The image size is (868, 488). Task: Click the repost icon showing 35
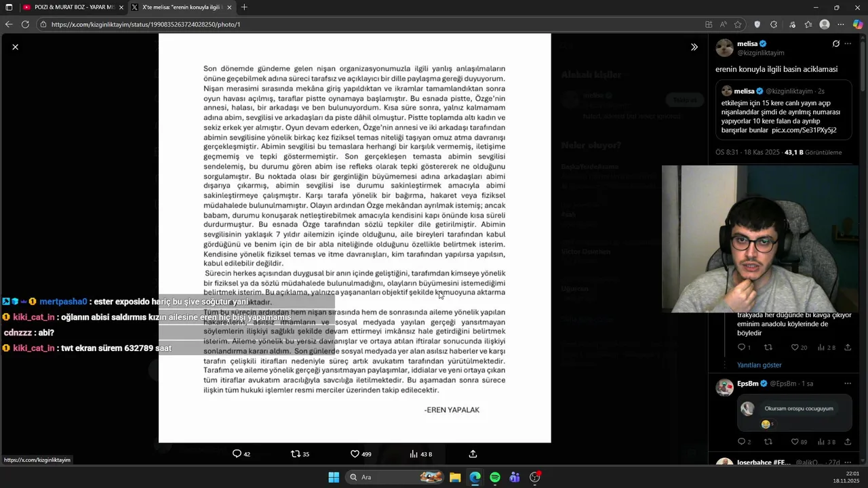click(300, 454)
